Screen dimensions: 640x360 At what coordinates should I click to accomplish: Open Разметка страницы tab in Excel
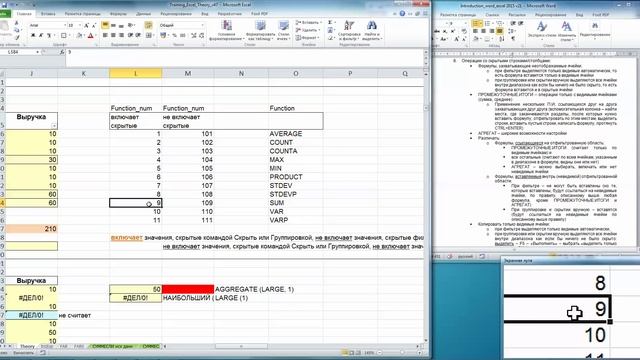coord(82,14)
